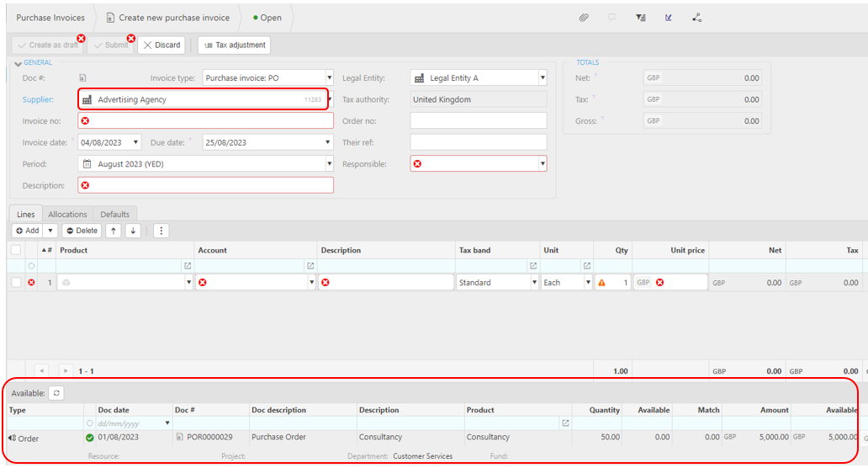Viewport: 868px width, 468px height.
Task: Open Account filter lookup icon
Action: (x=310, y=266)
